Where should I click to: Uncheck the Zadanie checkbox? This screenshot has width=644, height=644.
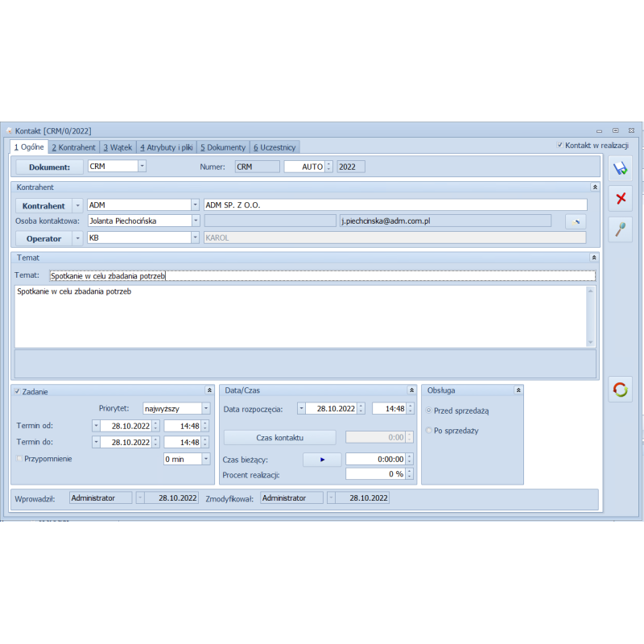[x=18, y=391]
